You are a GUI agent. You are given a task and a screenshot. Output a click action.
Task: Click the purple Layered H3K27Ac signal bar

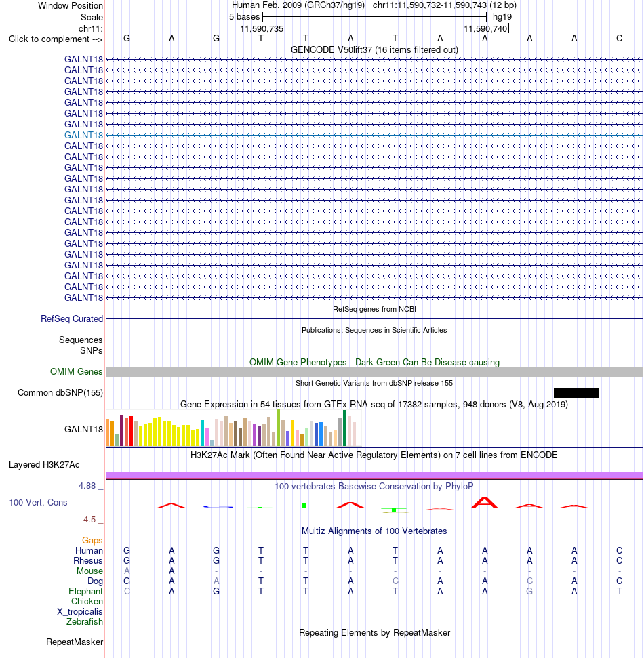coord(374,476)
